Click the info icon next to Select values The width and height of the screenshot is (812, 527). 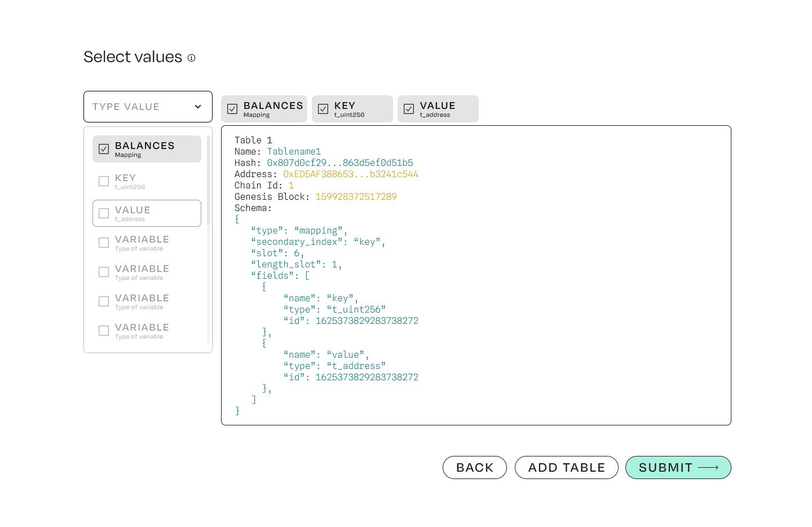click(x=192, y=58)
